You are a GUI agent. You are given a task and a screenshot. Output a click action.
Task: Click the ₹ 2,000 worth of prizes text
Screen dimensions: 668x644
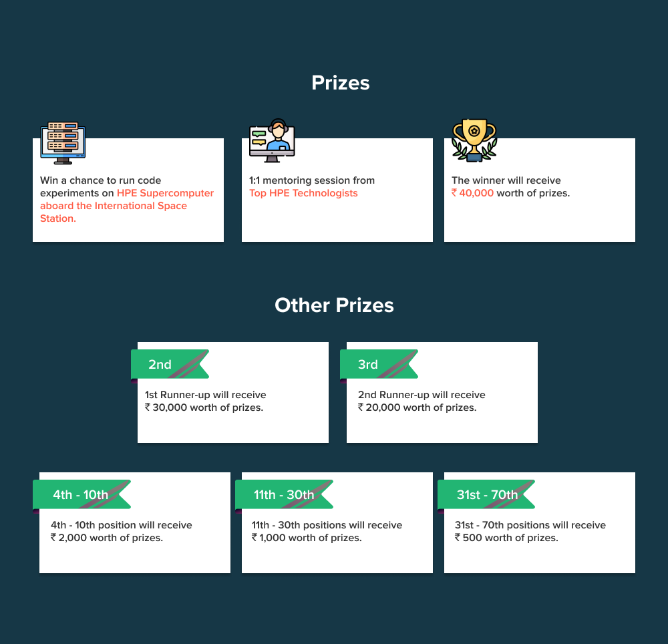pos(107,538)
